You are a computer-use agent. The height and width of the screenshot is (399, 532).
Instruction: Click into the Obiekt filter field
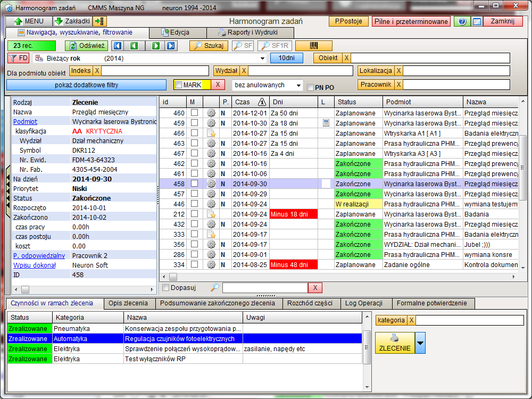point(430,58)
